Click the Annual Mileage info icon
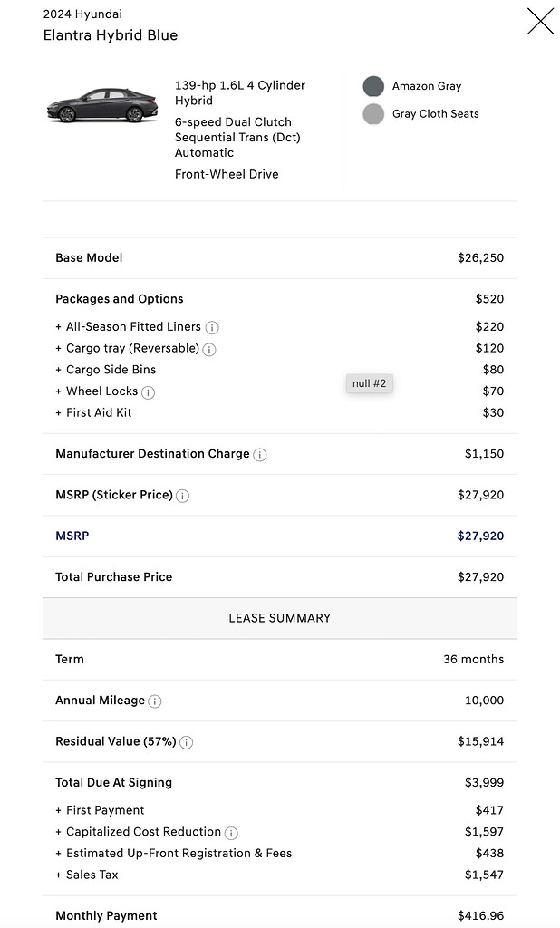The width and height of the screenshot is (560, 928). pyautogui.click(x=157, y=701)
